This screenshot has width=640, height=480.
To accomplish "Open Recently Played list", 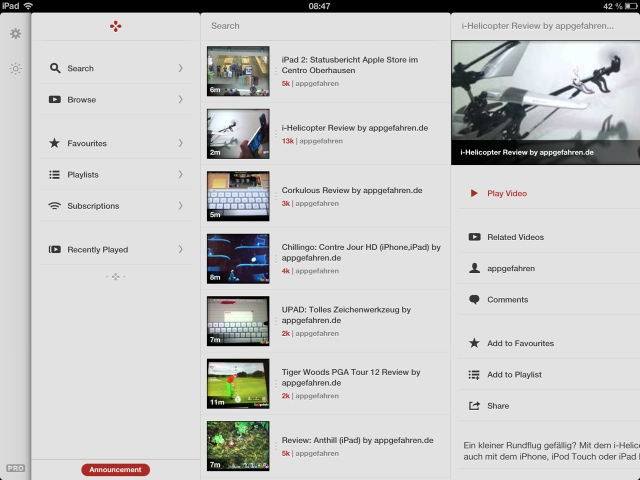I will (x=97, y=249).
